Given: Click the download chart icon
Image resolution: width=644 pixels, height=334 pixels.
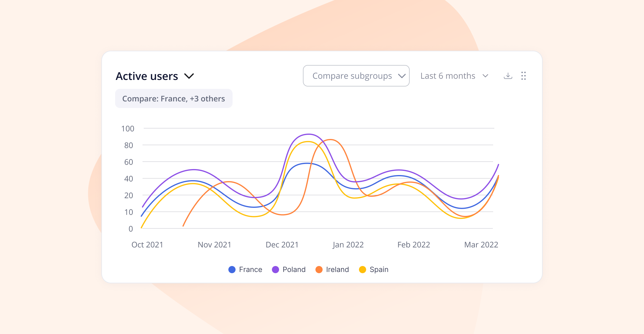Looking at the screenshot, I should (508, 76).
